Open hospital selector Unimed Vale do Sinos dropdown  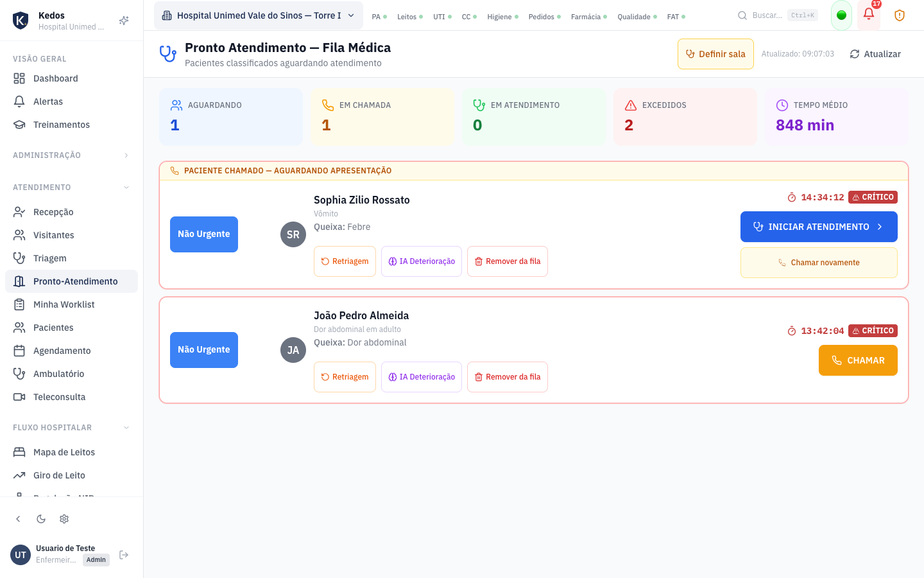[x=259, y=15]
